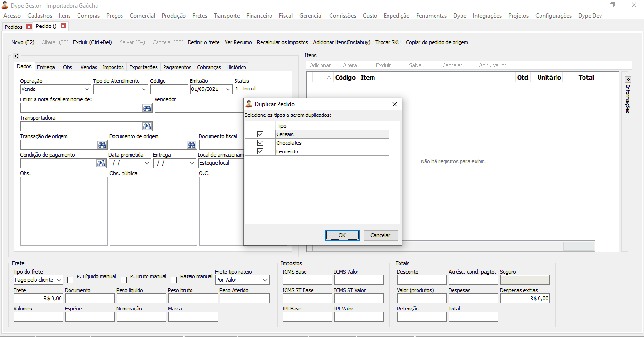
Task: Select the Fermento row text
Action: click(x=287, y=151)
